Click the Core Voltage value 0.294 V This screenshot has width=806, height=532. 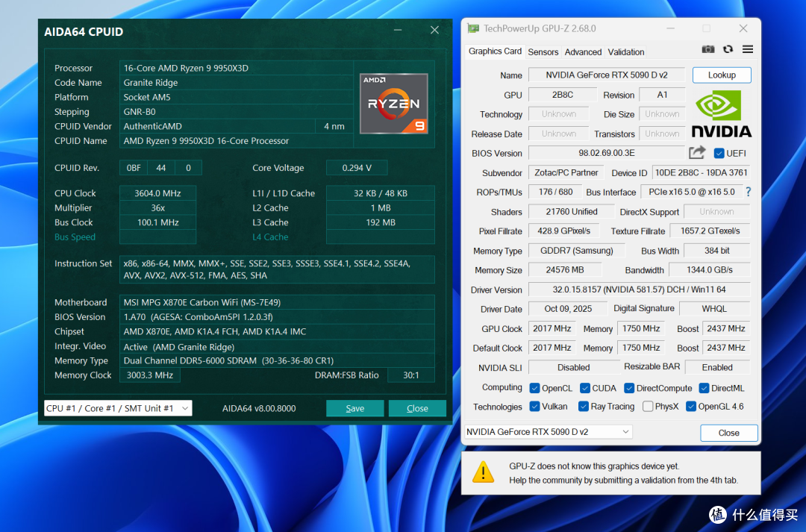click(357, 168)
